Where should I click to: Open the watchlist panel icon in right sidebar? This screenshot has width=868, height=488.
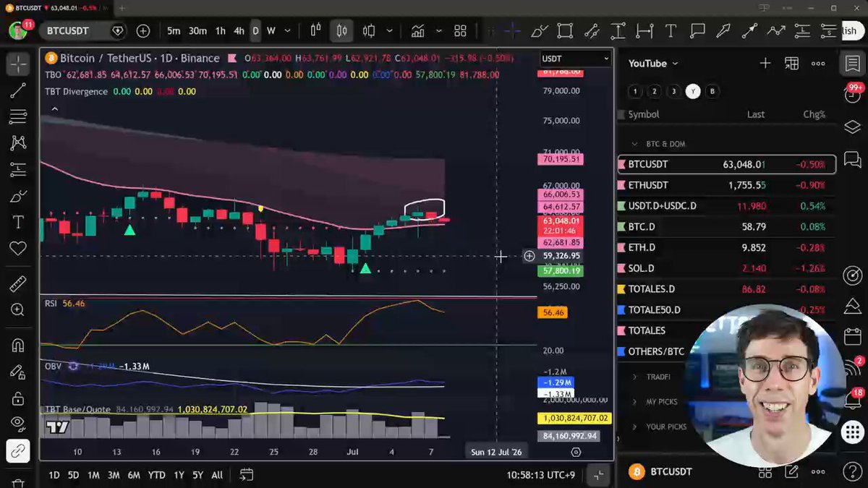(x=852, y=64)
